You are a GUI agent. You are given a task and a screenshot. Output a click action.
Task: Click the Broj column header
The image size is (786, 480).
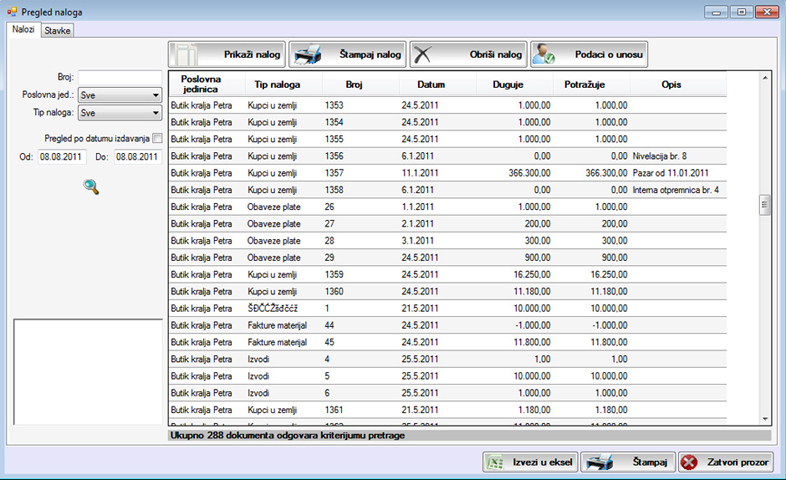(361, 84)
